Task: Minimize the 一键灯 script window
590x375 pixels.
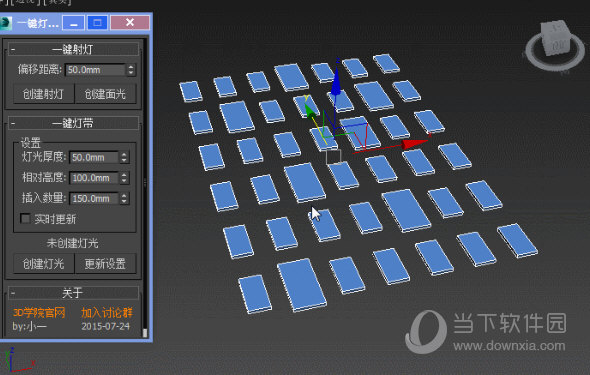Action: (x=73, y=23)
